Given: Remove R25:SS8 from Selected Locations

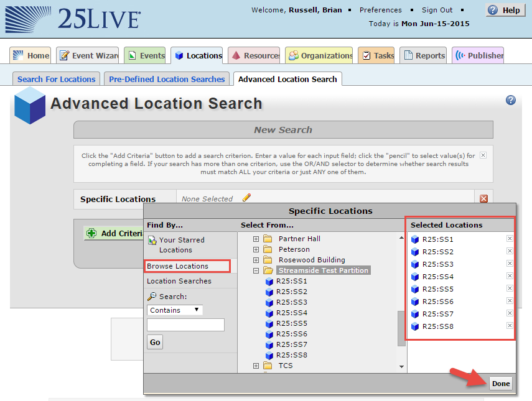Looking at the screenshot, I should click(510, 325).
